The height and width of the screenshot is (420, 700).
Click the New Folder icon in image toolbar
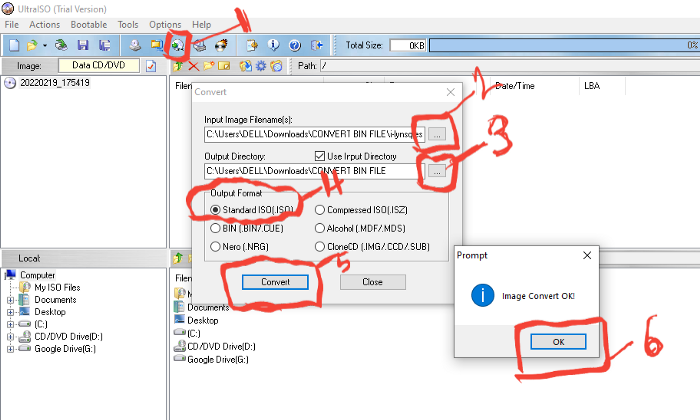(x=208, y=66)
